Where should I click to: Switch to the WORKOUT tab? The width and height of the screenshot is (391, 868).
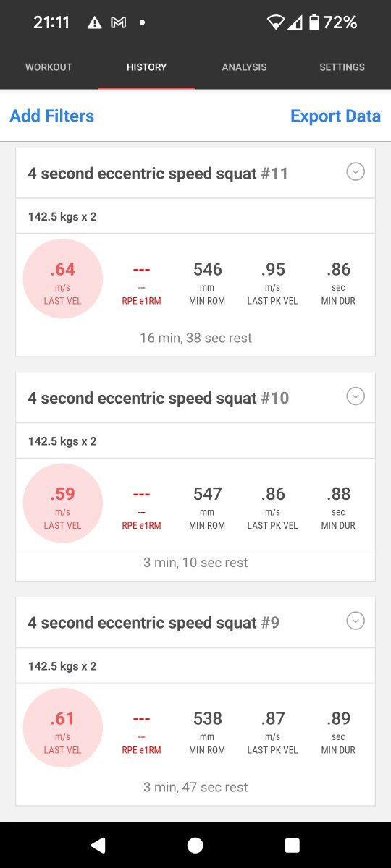49,67
